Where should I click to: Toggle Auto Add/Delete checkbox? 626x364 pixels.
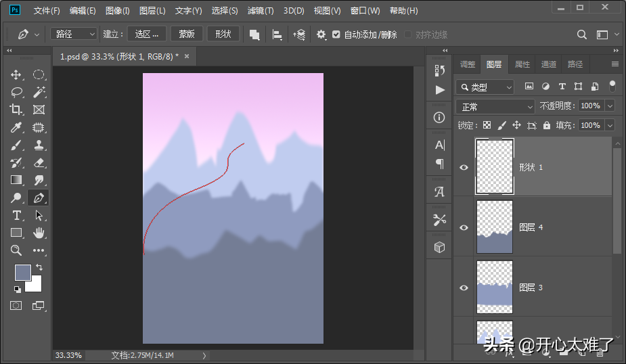pos(336,35)
